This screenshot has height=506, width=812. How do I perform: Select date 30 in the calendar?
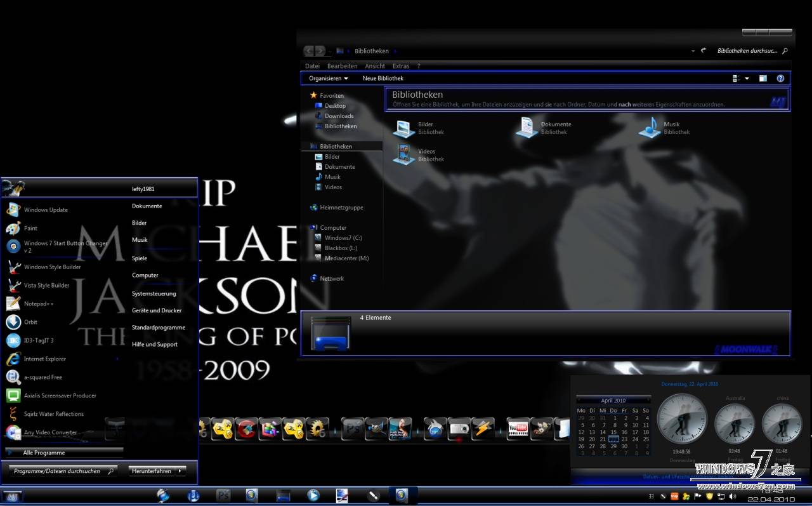click(624, 446)
